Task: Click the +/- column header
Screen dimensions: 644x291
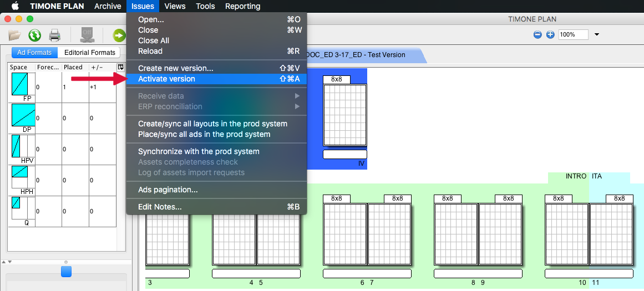Action: click(103, 67)
